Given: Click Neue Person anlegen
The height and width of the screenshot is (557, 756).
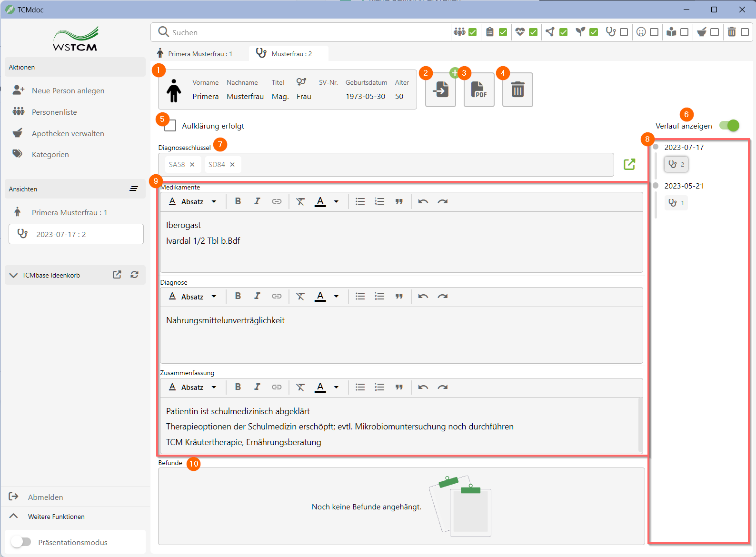Looking at the screenshot, I should [x=68, y=90].
